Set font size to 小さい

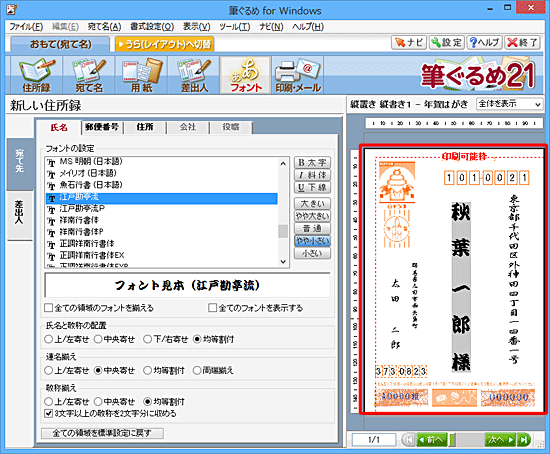click(x=312, y=253)
